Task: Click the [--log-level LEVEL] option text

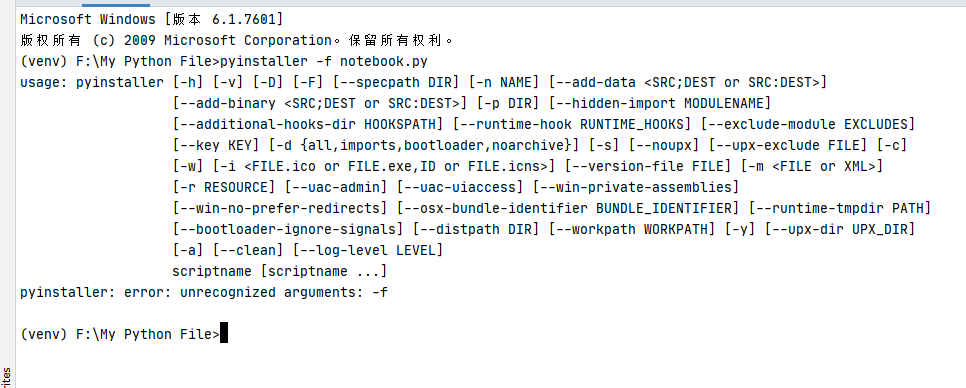Action: (368, 251)
